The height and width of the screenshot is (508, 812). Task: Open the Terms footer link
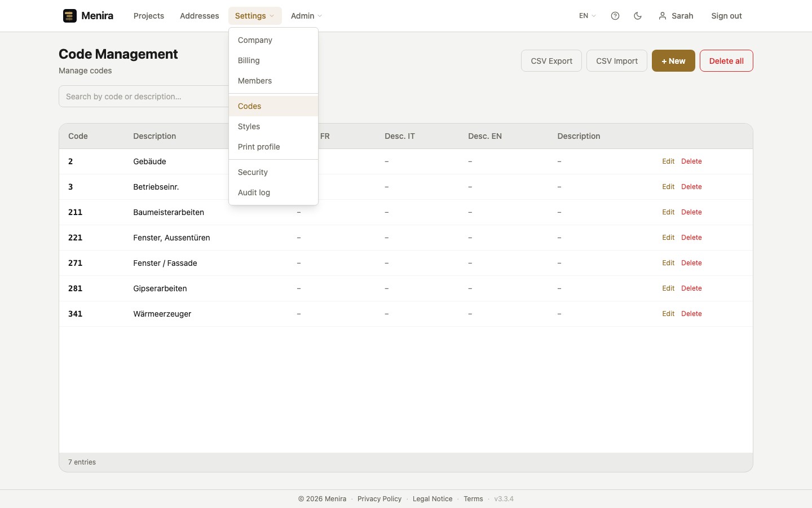pyautogui.click(x=473, y=499)
